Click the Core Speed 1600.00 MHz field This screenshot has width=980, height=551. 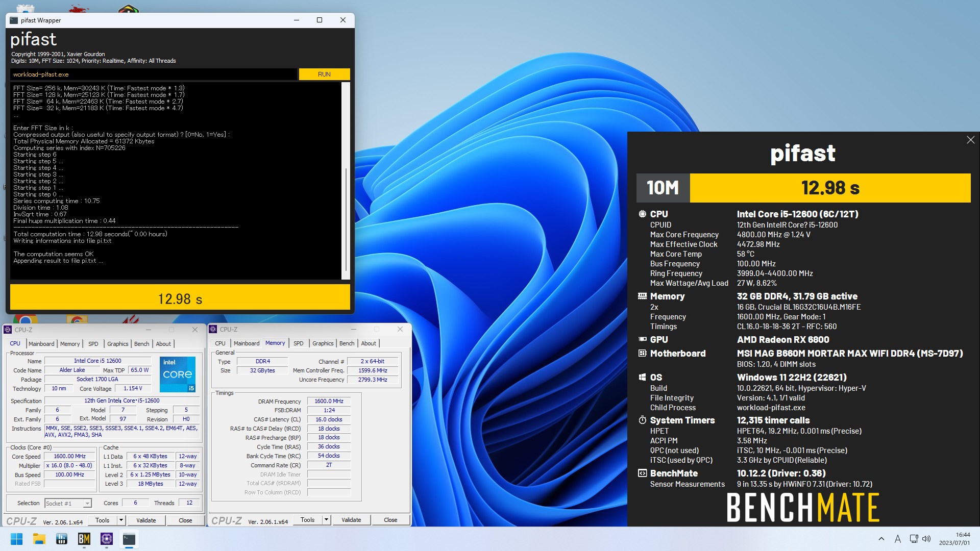(x=70, y=457)
